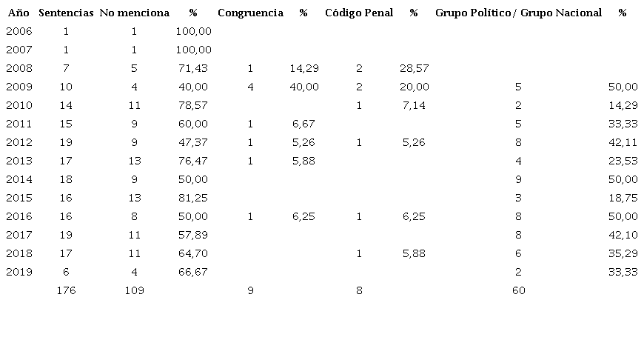Click the "Código Penal" column header
644x340 pixels.
pos(359,13)
